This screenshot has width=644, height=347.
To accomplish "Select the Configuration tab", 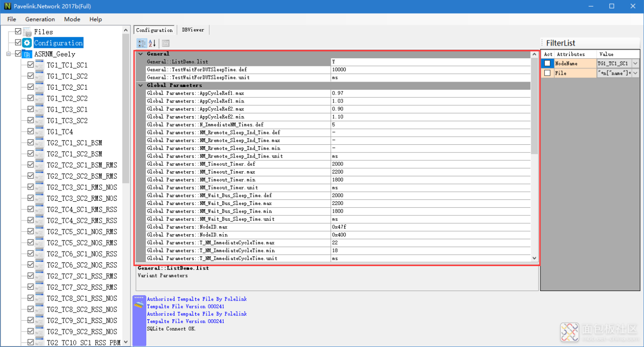I will [x=154, y=30].
